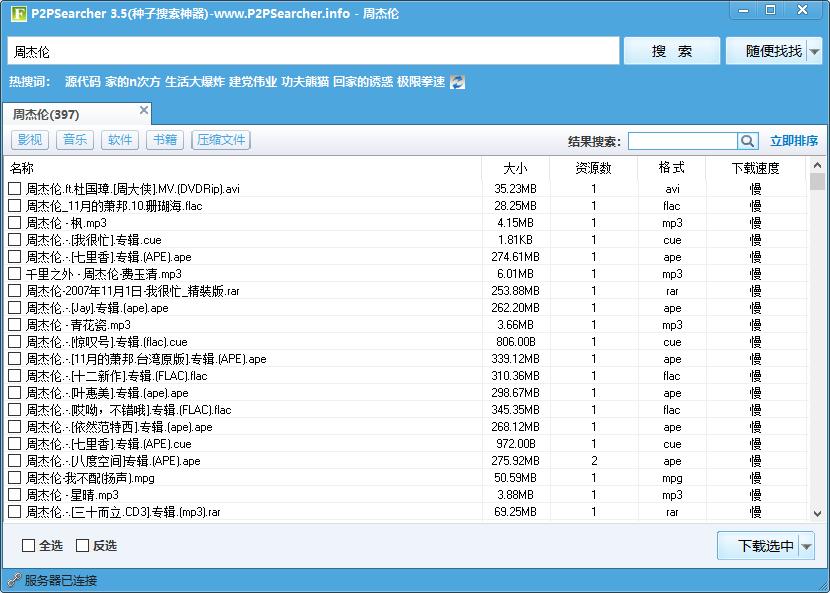This screenshot has width=830, height=593.
Task: Filter results by 软件
Action: (120, 140)
